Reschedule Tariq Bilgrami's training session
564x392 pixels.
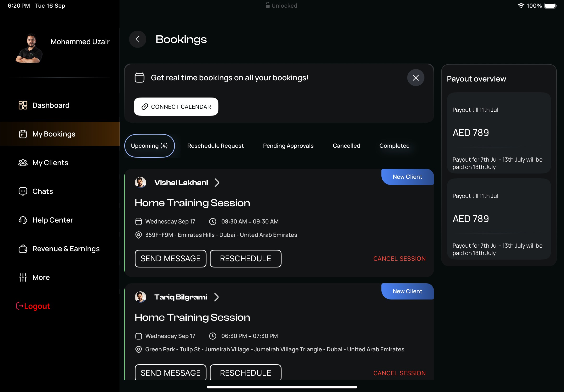tap(245, 373)
